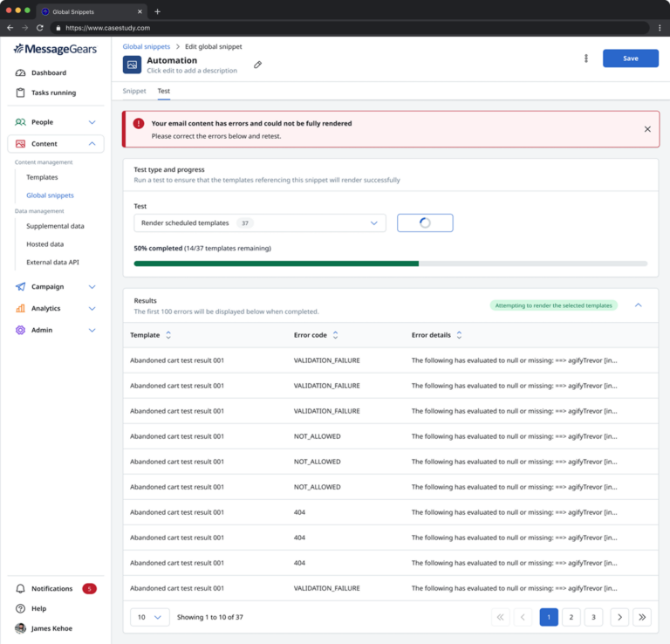This screenshot has height=644, width=670.
Task: Sort results by Error code column
Action: pos(335,335)
